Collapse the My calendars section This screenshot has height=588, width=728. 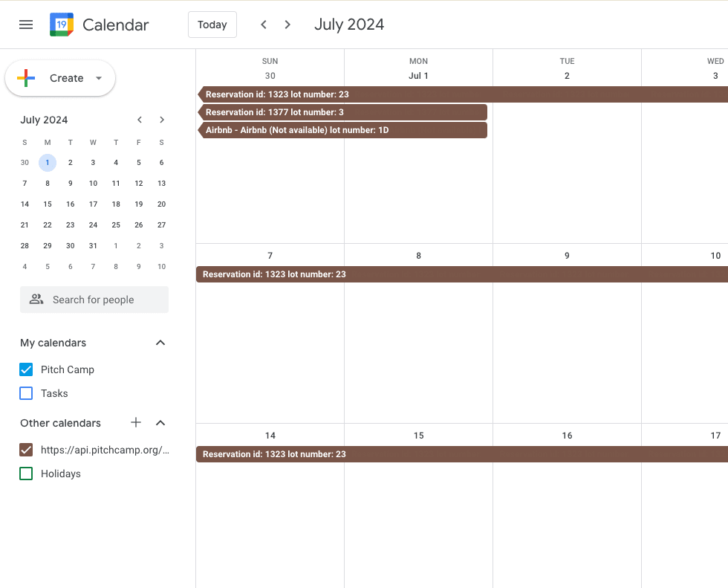[x=160, y=343]
